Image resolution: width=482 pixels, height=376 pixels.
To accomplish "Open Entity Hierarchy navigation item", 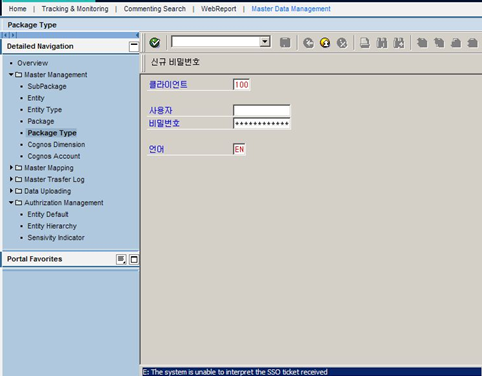I will coord(52,226).
